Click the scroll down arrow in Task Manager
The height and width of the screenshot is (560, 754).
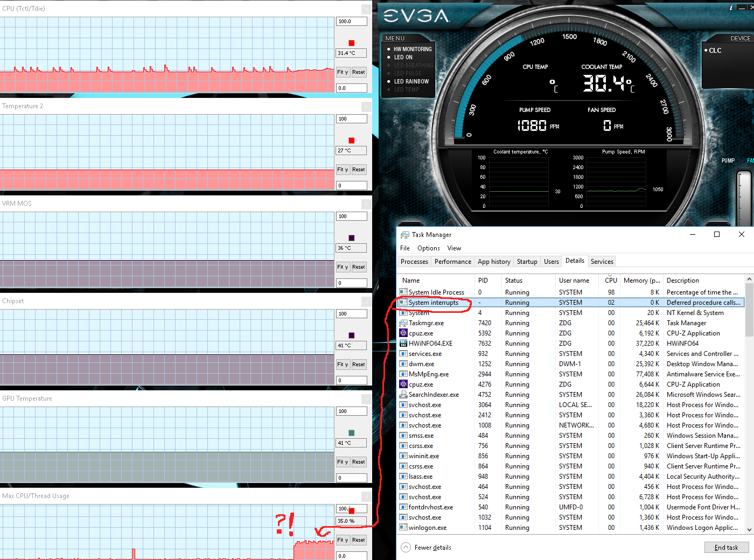[749, 530]
